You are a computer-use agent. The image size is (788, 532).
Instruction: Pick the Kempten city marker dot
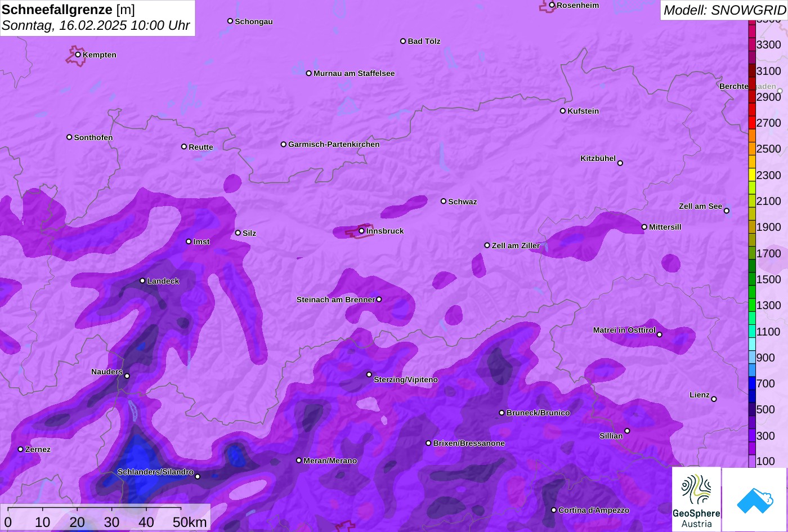(x=78, y=55)
